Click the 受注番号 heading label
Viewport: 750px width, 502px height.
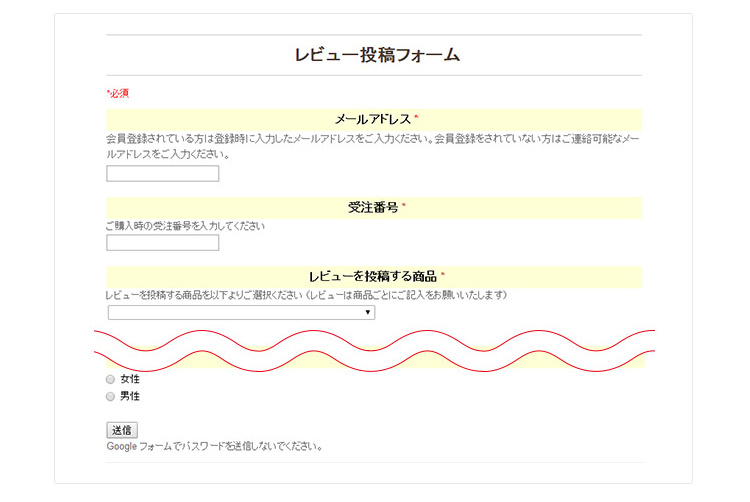[373, 207]
